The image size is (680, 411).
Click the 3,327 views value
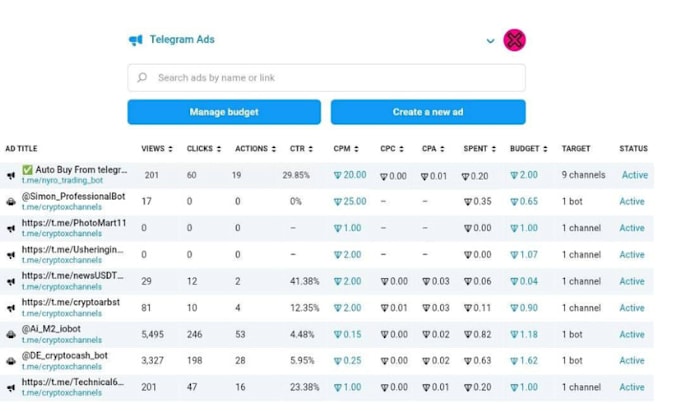click(153, 361)
